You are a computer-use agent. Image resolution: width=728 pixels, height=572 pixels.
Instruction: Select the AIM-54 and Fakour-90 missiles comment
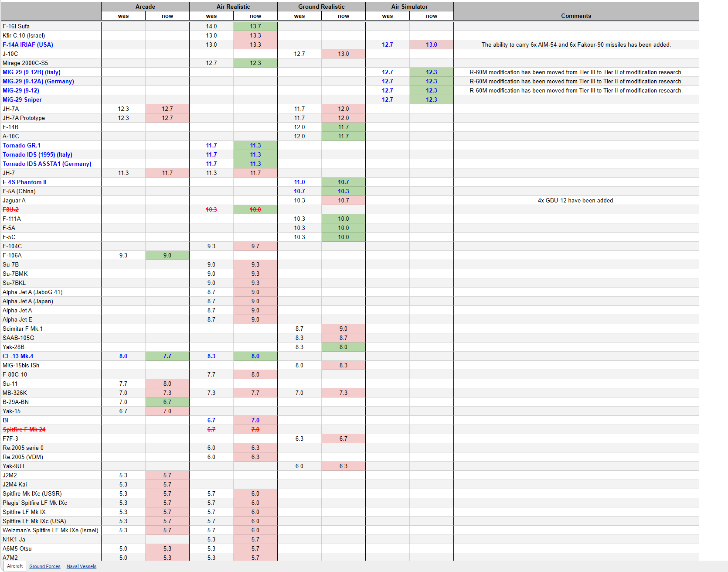click(x=576, y=45)
